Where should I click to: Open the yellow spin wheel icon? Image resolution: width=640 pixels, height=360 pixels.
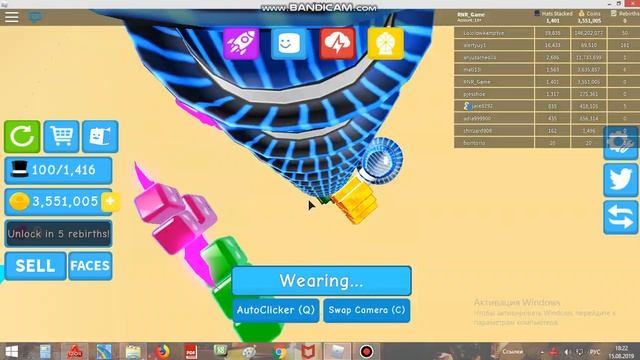point(385,44)
